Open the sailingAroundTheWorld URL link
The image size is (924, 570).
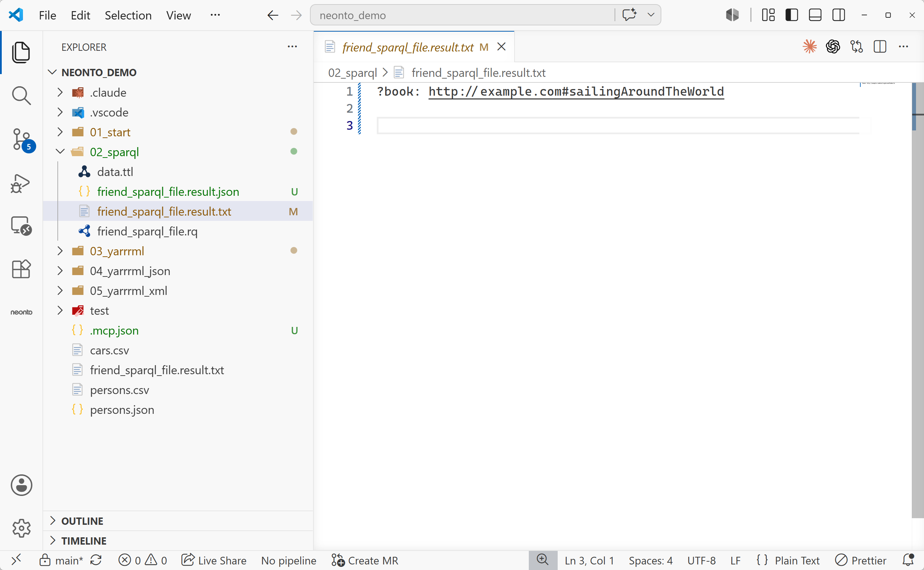[x=576, y=91]
